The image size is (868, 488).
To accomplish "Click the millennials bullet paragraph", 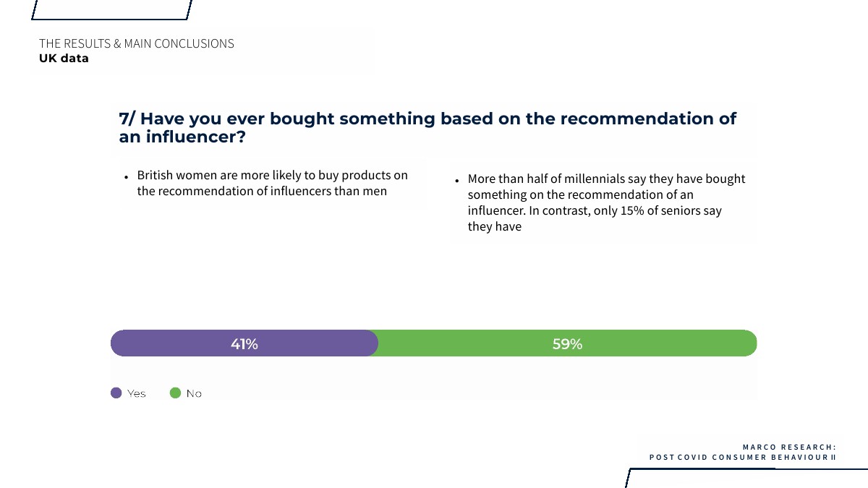I will coord(606,202).
